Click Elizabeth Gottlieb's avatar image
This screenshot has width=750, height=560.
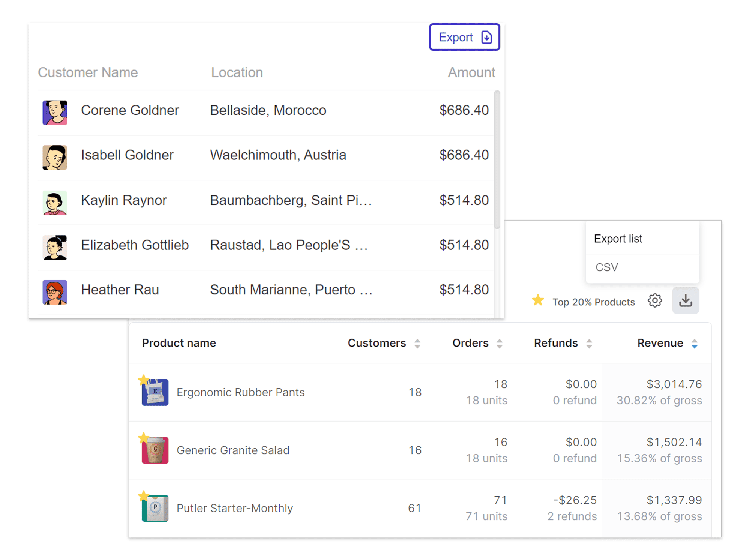point(55,247)
